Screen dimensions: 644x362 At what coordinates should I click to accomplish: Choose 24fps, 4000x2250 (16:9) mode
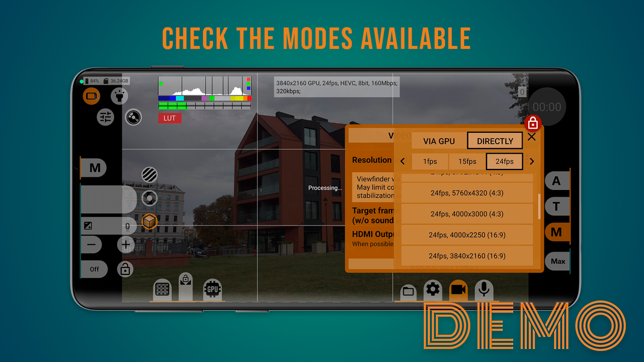[467, 235]
